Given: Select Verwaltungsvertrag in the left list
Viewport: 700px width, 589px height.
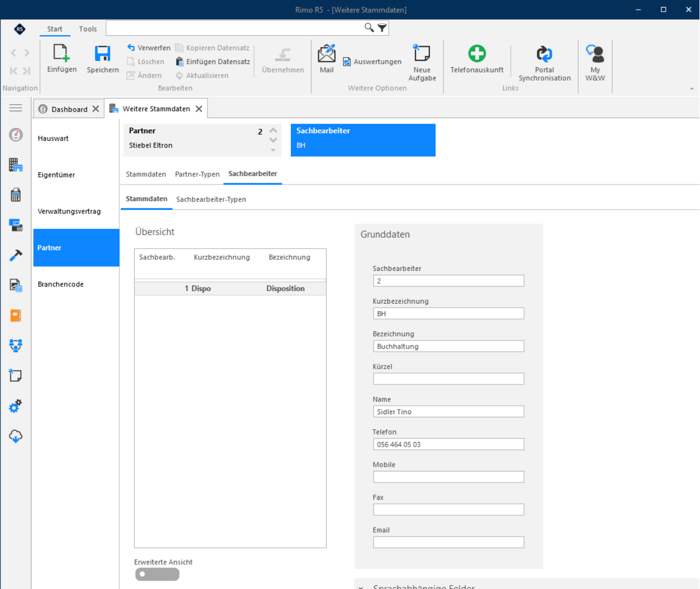Looking at the screenshot, I should point(76,211).
